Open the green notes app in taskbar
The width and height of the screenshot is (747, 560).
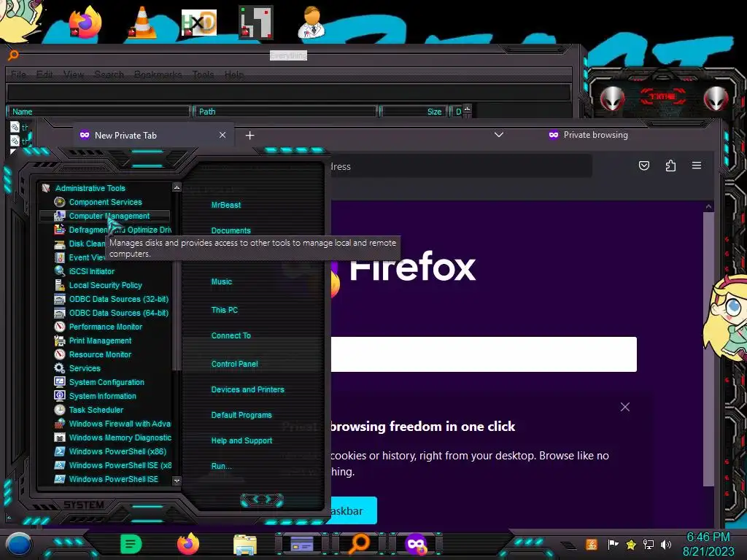pos(131,544)
